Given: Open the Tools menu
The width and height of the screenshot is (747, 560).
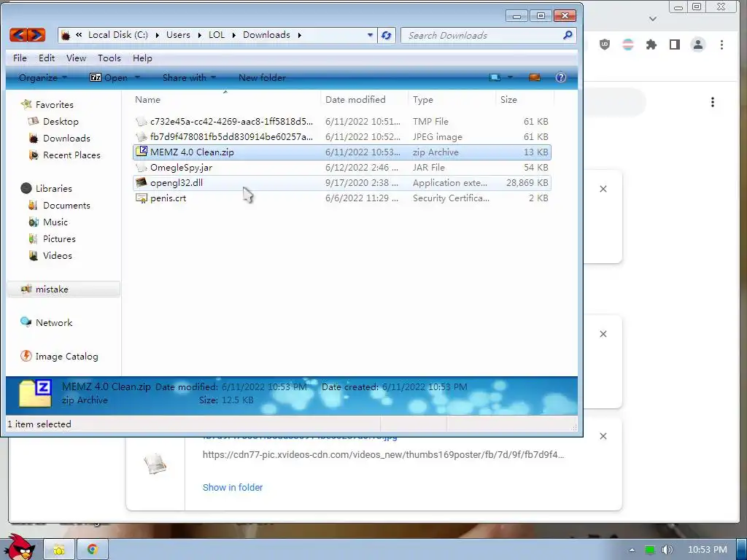Looking at the screenshot, I should coord(109,58).
